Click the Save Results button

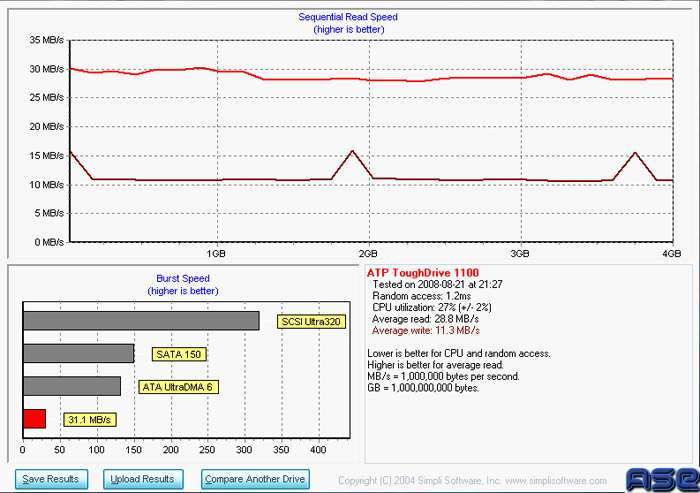[51, 479]
